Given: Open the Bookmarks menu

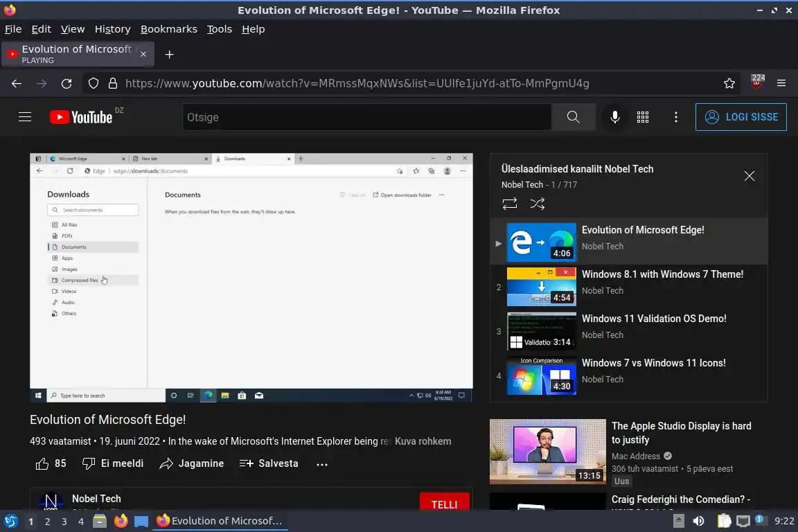Looking at the screenshot, I should (169, 30).
